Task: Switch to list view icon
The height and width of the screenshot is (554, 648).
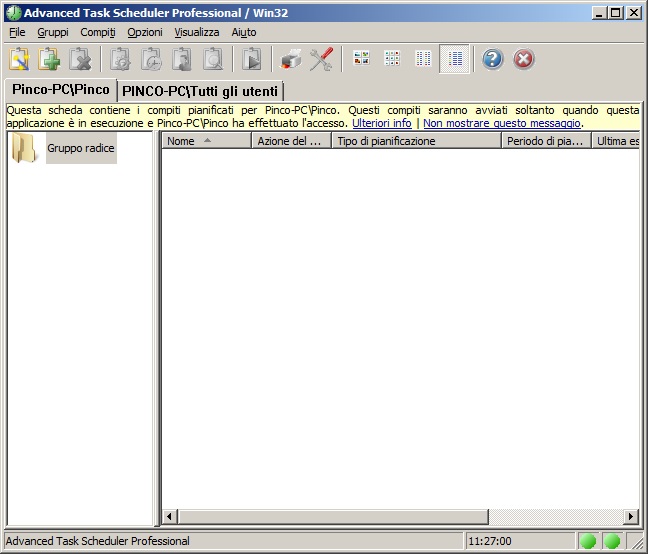Action: pos(423,58)
